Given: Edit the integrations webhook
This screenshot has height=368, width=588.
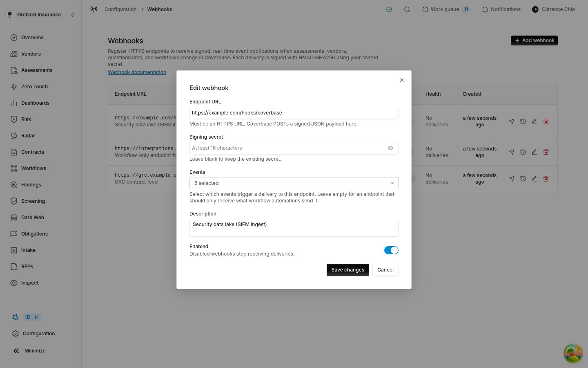Looking at the screenshot, I should [534, 152].
